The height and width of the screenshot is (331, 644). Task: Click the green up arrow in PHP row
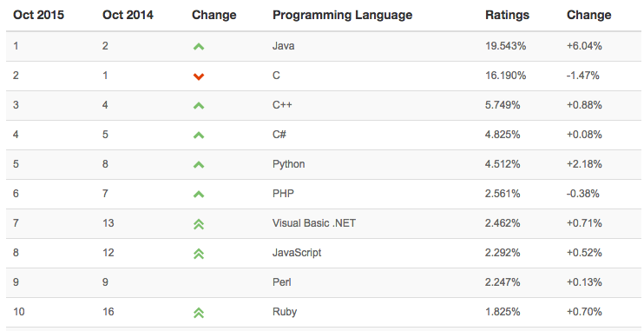tap(199, 195)
